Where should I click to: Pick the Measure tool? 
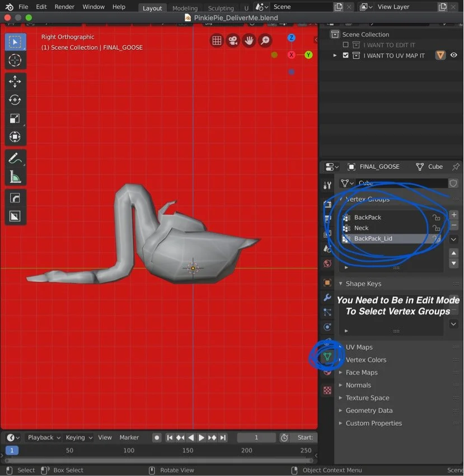coord(15,177)
